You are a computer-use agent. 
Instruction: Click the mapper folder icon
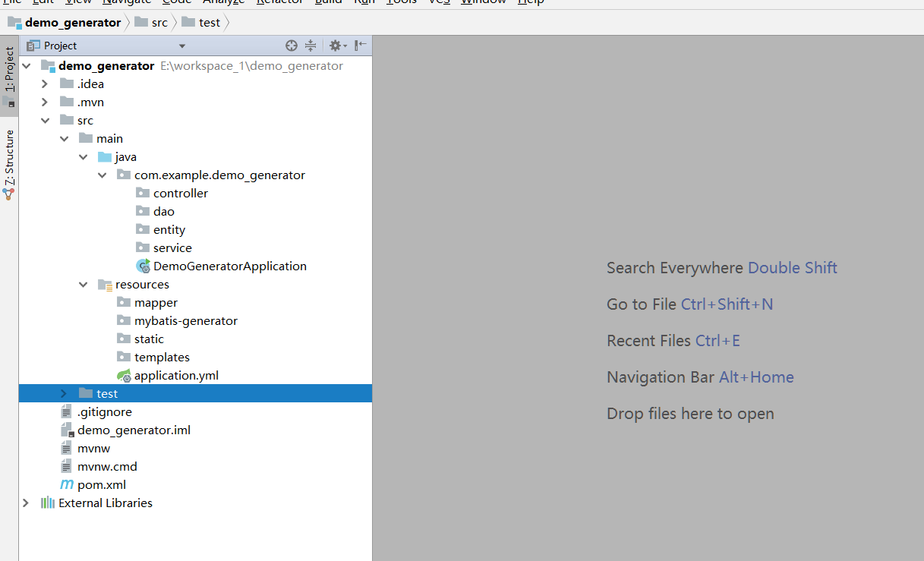[124, 302]
